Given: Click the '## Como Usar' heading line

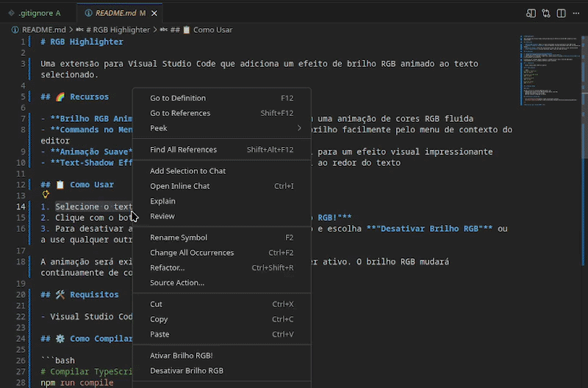Looking at the screenshot, I should click(77, 184).
